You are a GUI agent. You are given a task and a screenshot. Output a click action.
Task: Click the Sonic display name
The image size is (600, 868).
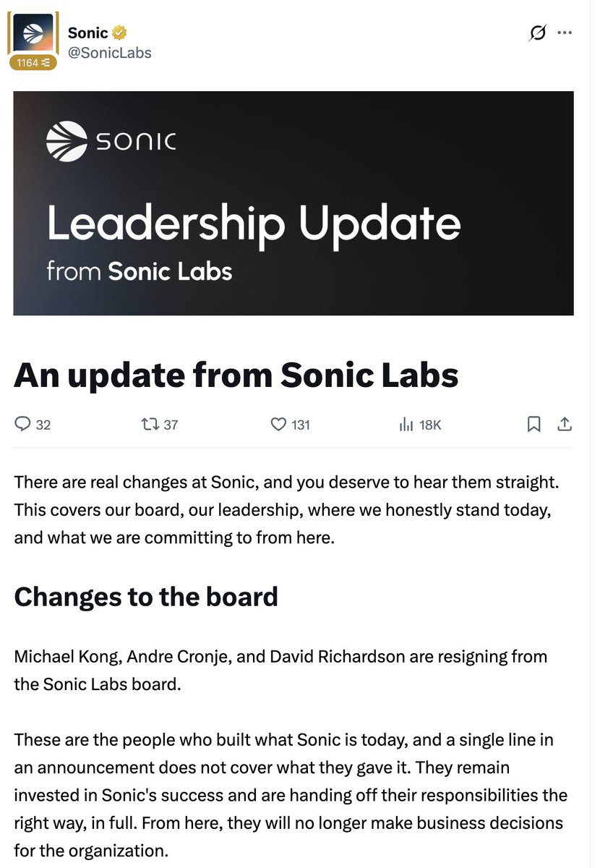(x=87, y=33)
